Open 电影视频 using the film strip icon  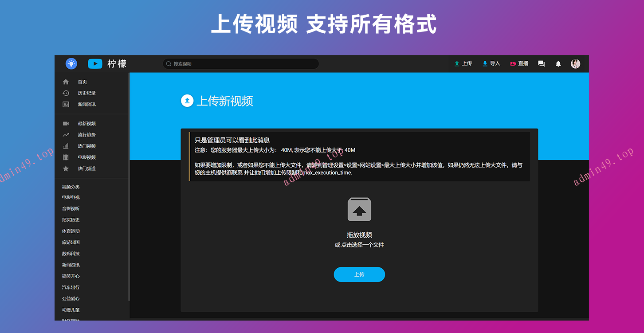tap(66, 157)
